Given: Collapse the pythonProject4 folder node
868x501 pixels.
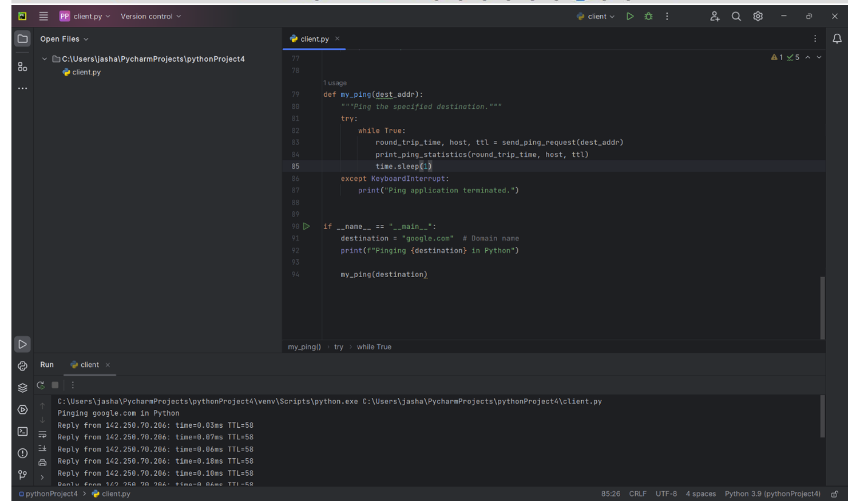Looking at the screenshot, I should click(44, 59).
